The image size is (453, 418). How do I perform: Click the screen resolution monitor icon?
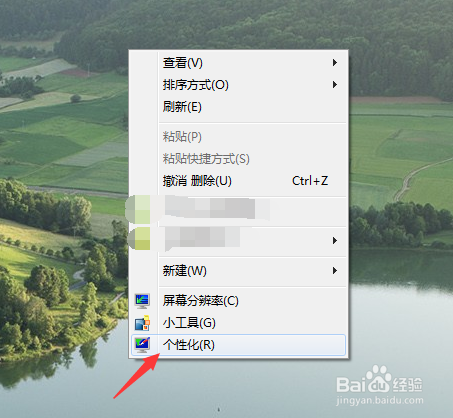point(142,301)
